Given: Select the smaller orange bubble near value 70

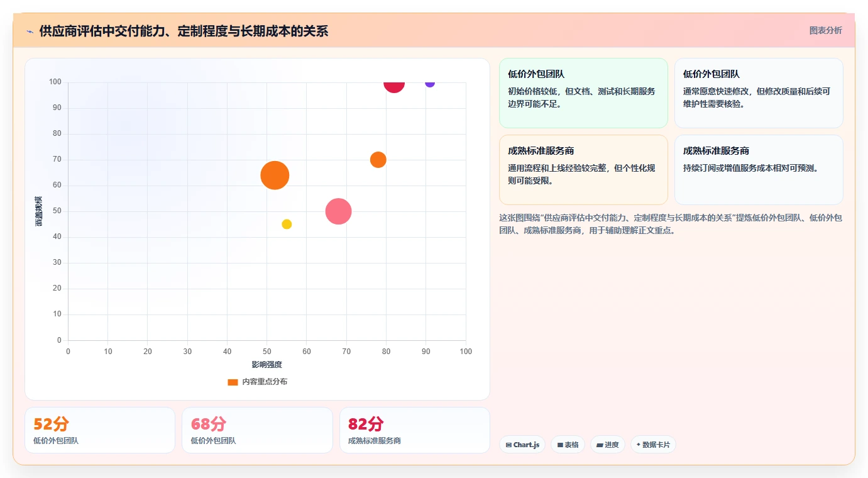Looking at the screenshot, I should (378, 160).
